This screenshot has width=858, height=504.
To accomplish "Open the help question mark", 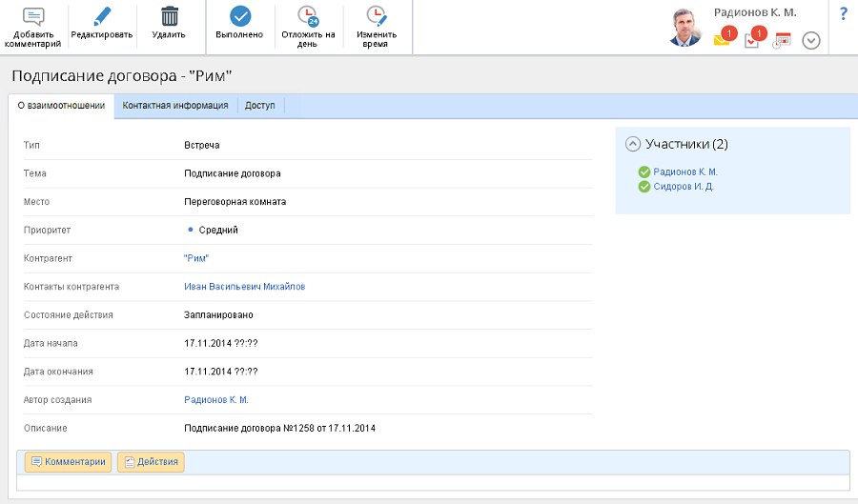I will [843, 14].
